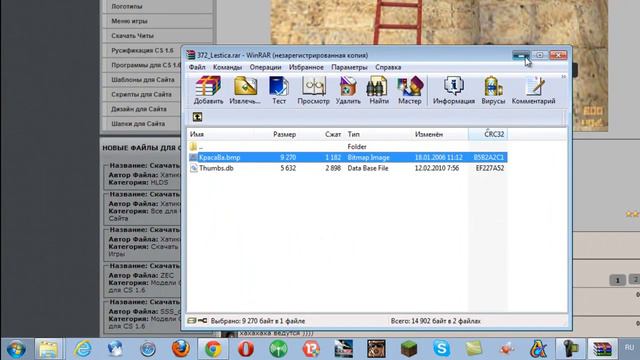Click the Data Base File type cell

[x=368, y=168]
